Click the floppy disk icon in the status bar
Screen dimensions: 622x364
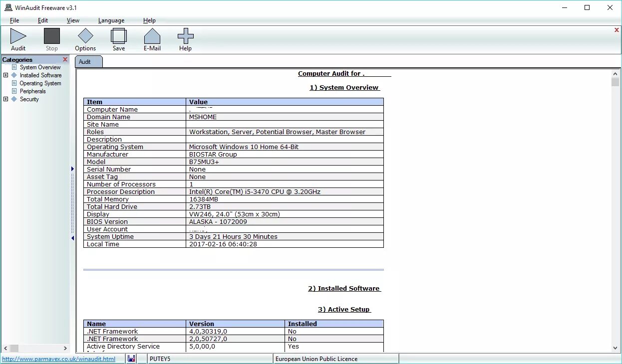tap(131, 359)
